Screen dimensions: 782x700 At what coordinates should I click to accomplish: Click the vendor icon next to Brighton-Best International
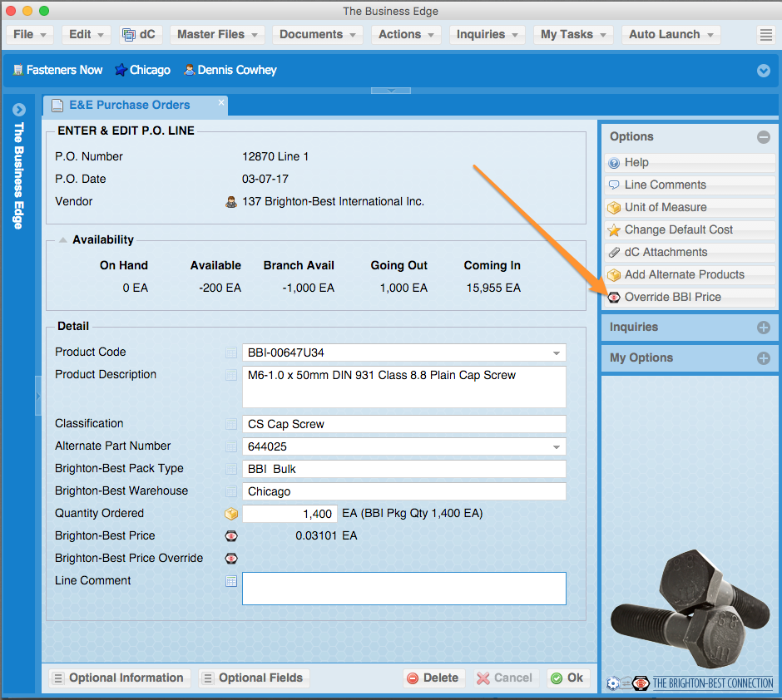tap(231, 202)
